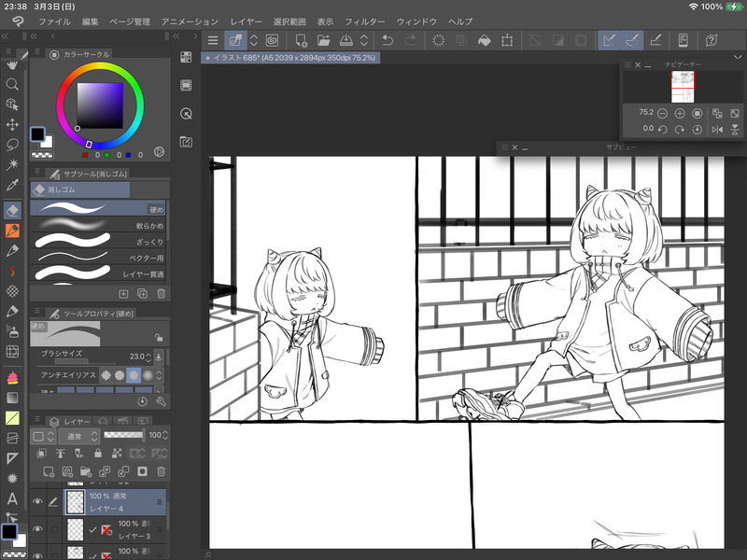
Task: Select the orange Pen tool
Action: [12, 231]
